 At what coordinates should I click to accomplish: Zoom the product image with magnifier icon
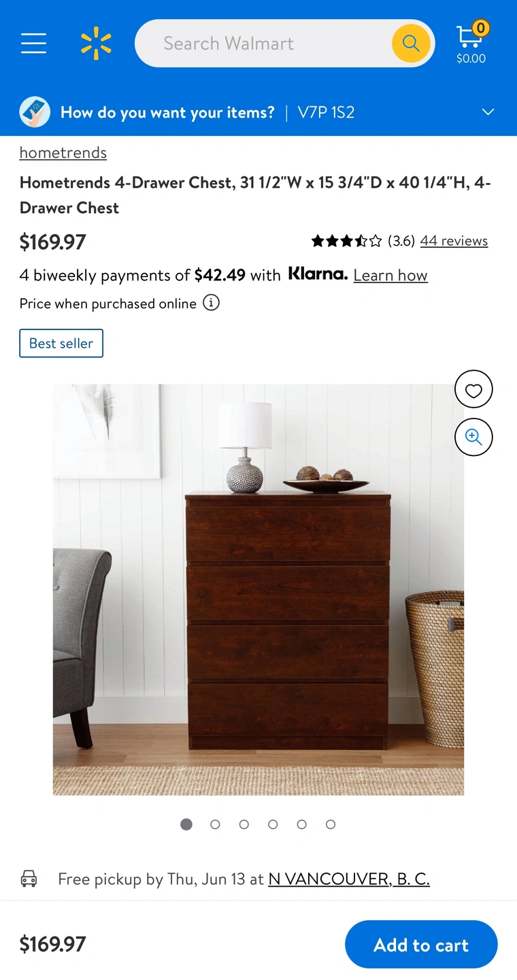coord(473,437)
